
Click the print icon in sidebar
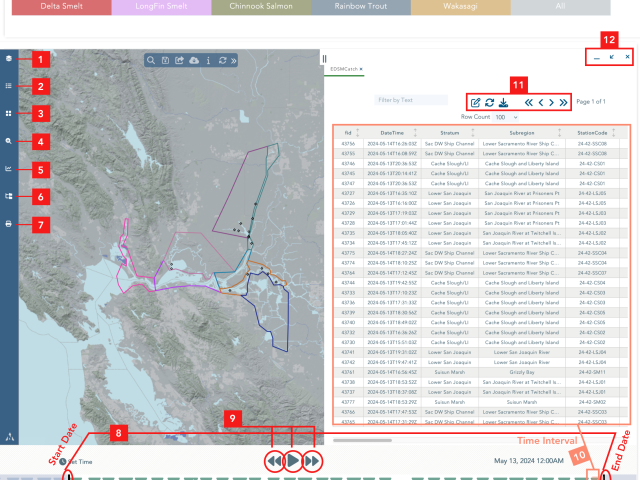coord(9,224)
